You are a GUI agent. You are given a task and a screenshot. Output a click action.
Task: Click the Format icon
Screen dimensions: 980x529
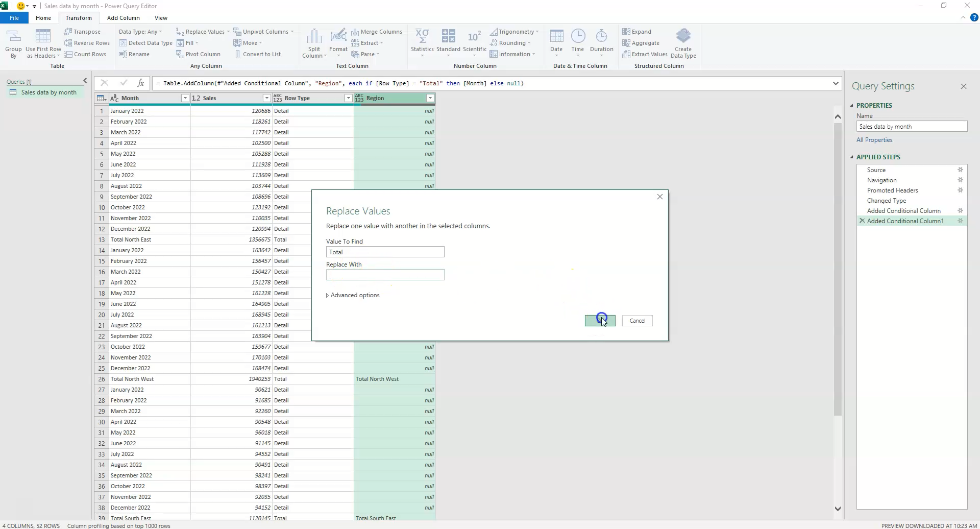pos(338,43)
